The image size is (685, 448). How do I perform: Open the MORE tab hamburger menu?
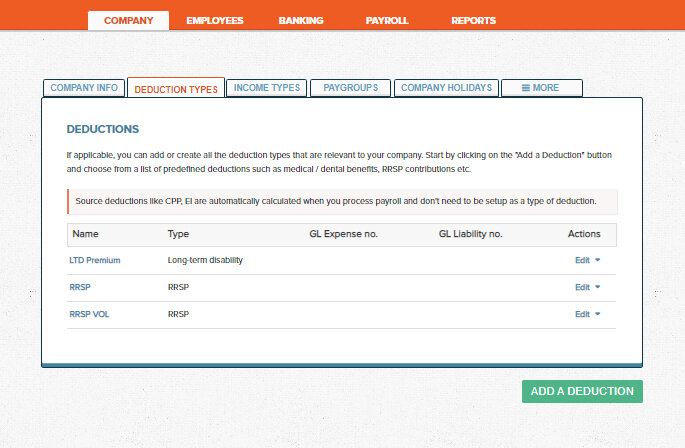click(541, 88)
